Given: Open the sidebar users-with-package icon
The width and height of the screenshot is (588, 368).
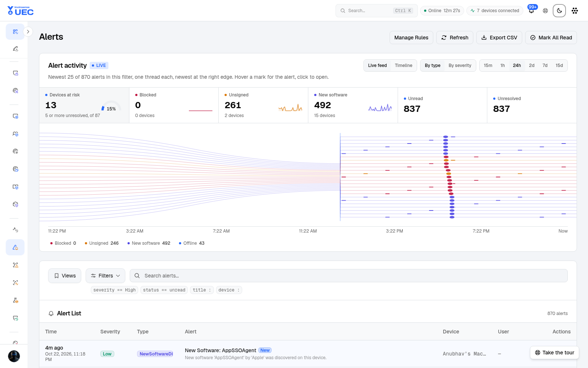Looking at the screenshot, I should coord(15,134).
